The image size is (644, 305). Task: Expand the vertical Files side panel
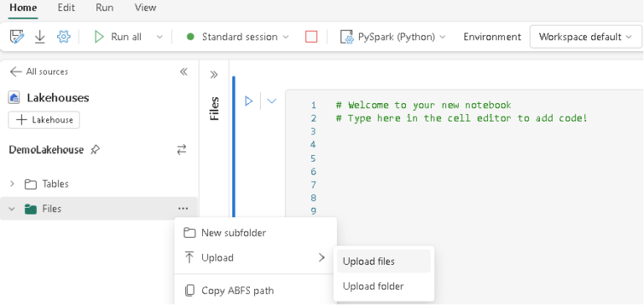pyautogui.click(x=214, y=75)
